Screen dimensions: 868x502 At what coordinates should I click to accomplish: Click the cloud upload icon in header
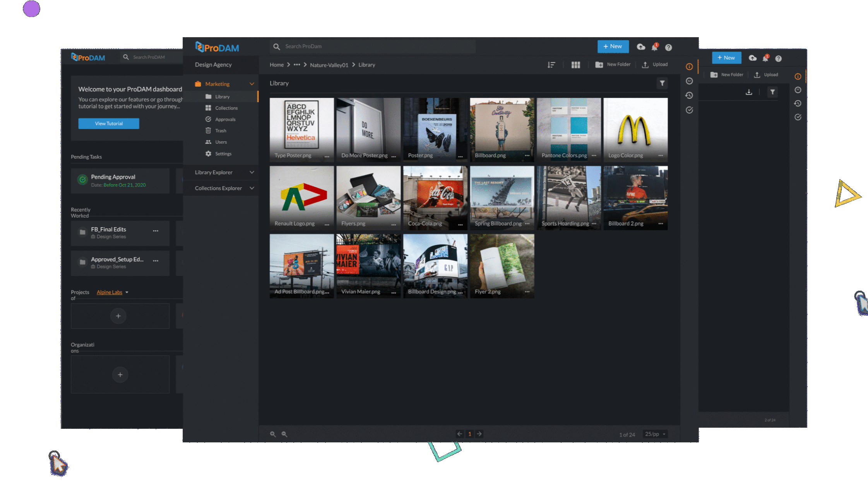coord(641,47)
